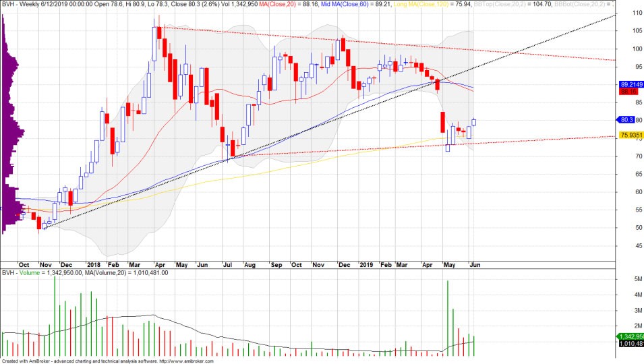Click the yellow 75.9351 long MA tag
The height and width of the screenshot is (364, 644).
point(630,135)
